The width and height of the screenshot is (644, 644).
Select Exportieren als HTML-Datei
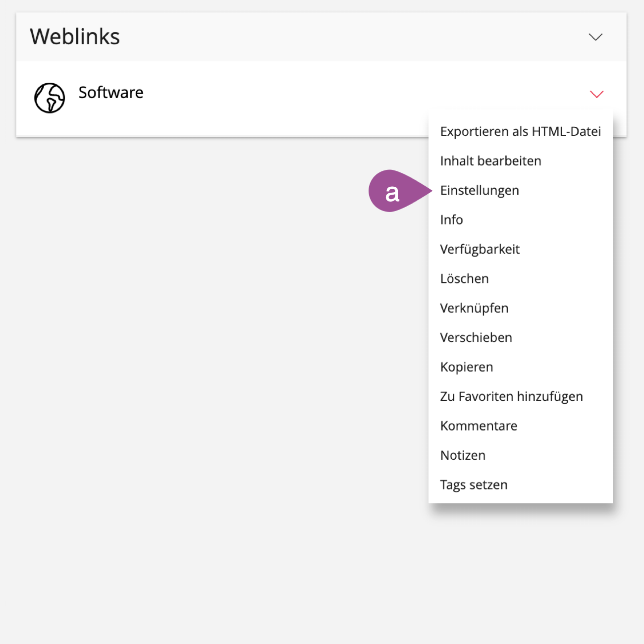point(520,132)
